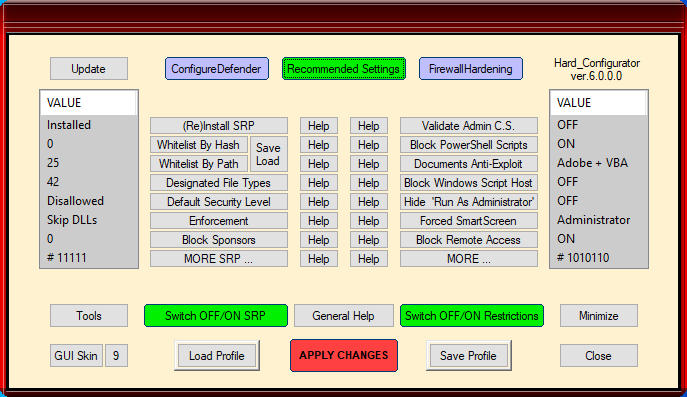The width and height of the screenshot is (687, 397).
Task: Open General Help
Action: click(x=344, y=315)
